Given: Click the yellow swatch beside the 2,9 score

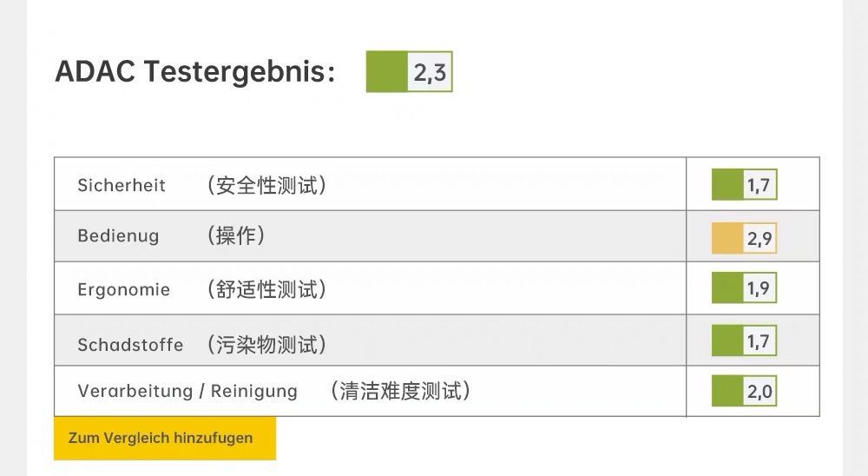Looking at the screenshot, I should tap(727, 237).
